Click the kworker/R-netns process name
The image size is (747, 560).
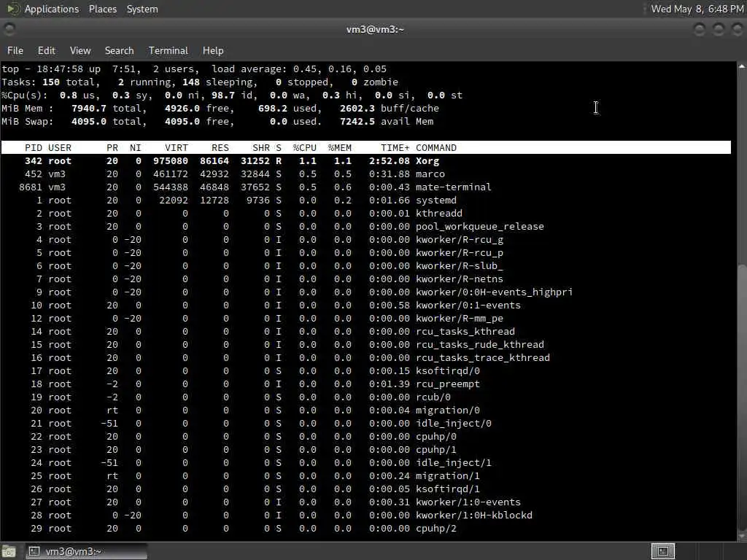[x=460, y=279]
